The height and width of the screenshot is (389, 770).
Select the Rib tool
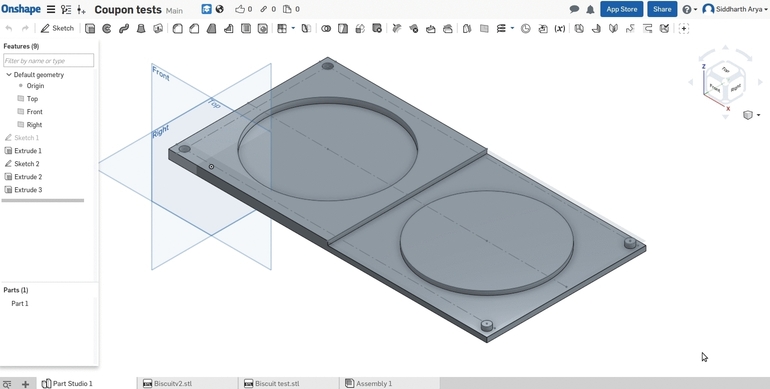(x=228, y=28)
